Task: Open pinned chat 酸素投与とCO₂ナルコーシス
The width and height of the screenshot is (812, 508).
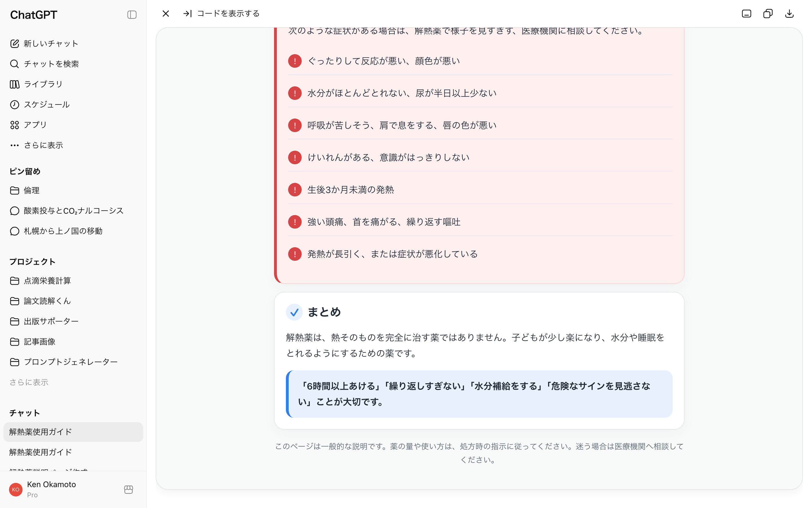Action: [x=73, y=211]
